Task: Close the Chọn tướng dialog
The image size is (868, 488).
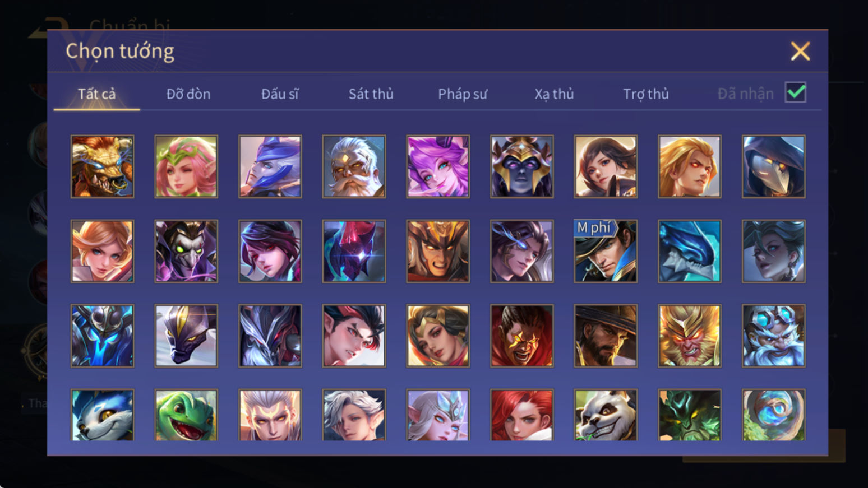Action: [x=800, y=51]
